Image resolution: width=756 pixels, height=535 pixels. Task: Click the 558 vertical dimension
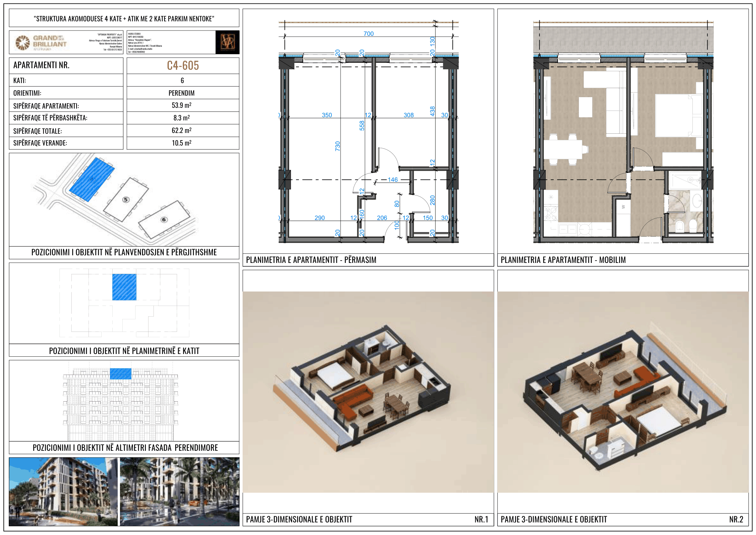(x=362, y=126)
